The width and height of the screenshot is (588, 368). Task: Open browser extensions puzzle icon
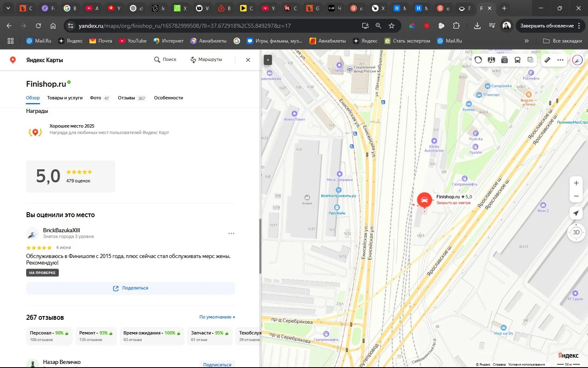coord(456,26)
